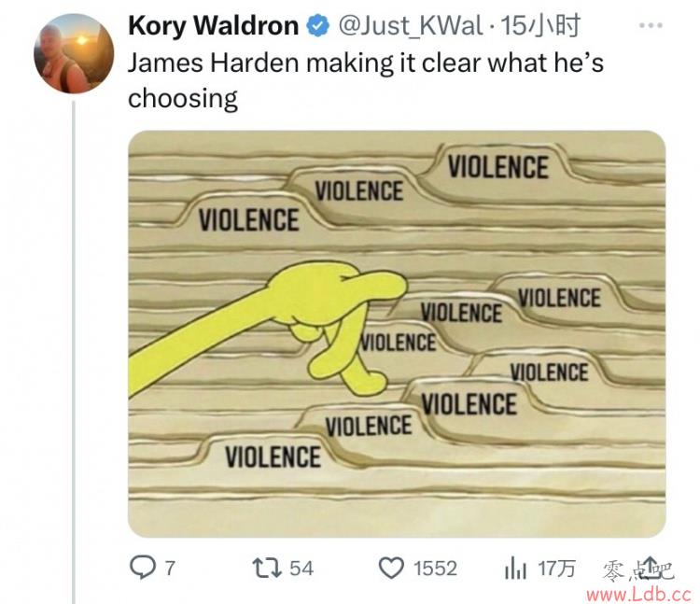Open view analytics bar chart icon
This screenshot has height=604, width=700.
(515, 568)
